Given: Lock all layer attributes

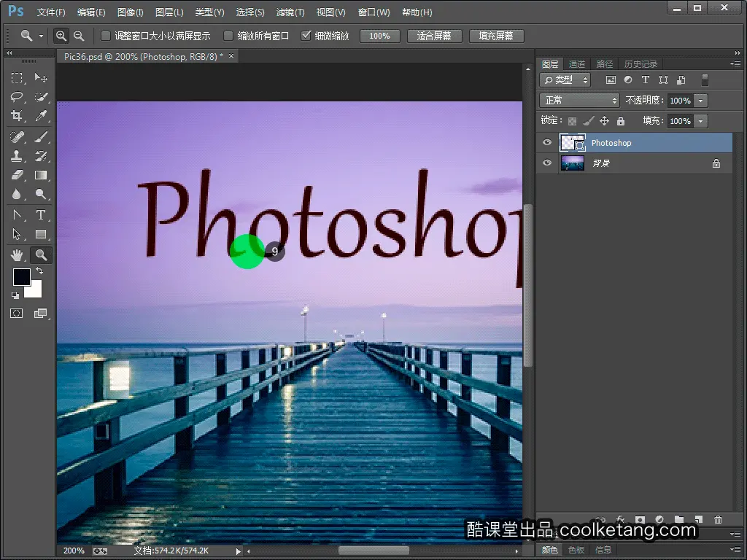Looking at the screenshot, I should [620, 121].
